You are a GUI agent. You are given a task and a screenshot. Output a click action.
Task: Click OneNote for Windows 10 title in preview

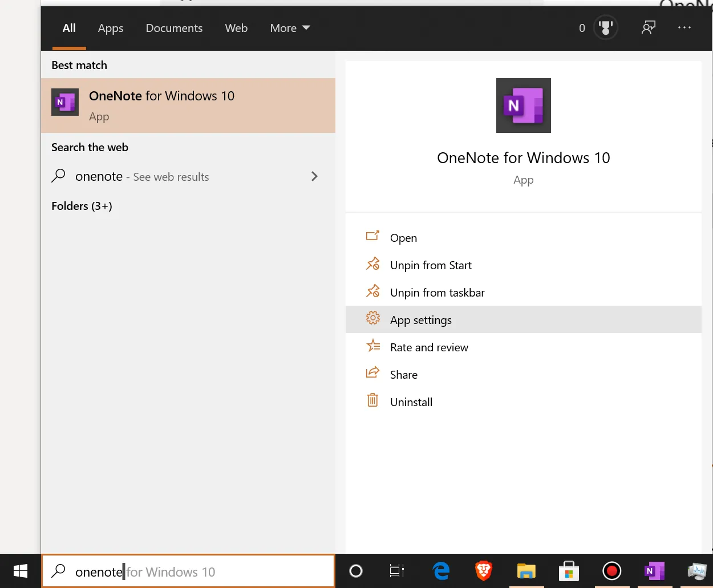click(524, 158)
